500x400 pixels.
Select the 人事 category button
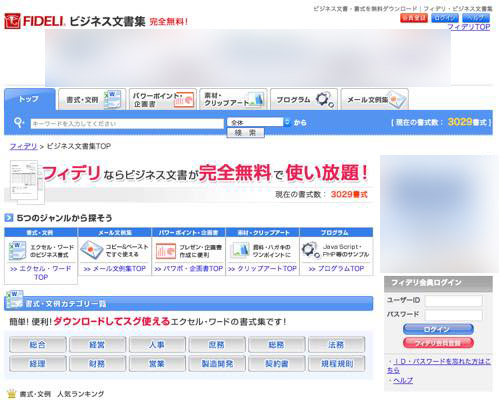coord(157,345)
